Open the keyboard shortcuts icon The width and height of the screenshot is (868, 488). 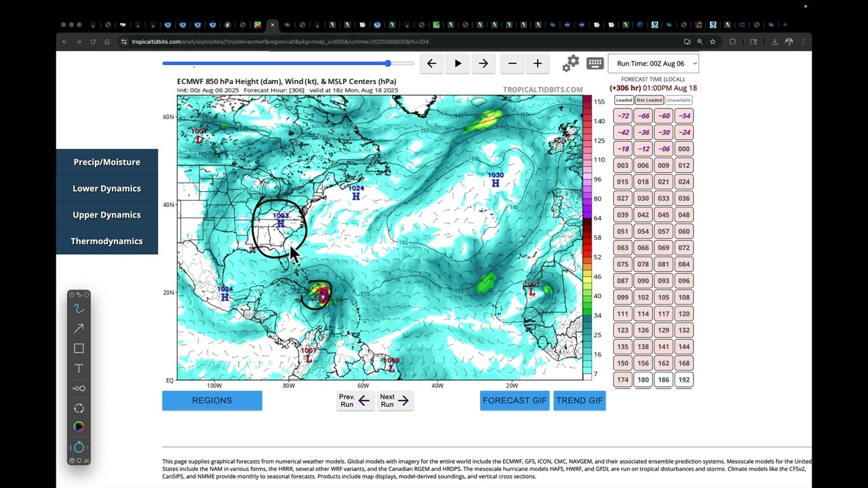point(595,64)
